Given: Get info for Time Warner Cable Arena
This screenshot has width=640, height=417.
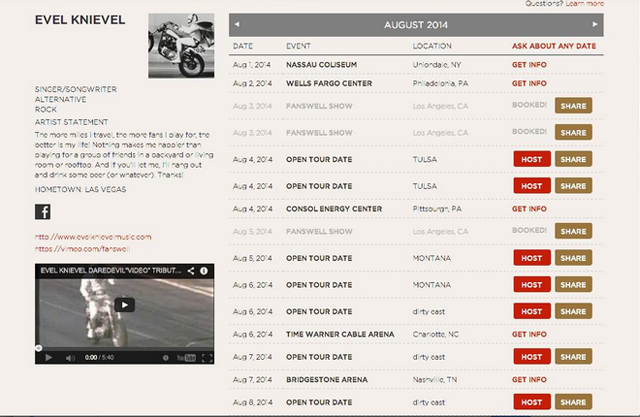Looking at the screenshot, I should [x=529, y=334].
